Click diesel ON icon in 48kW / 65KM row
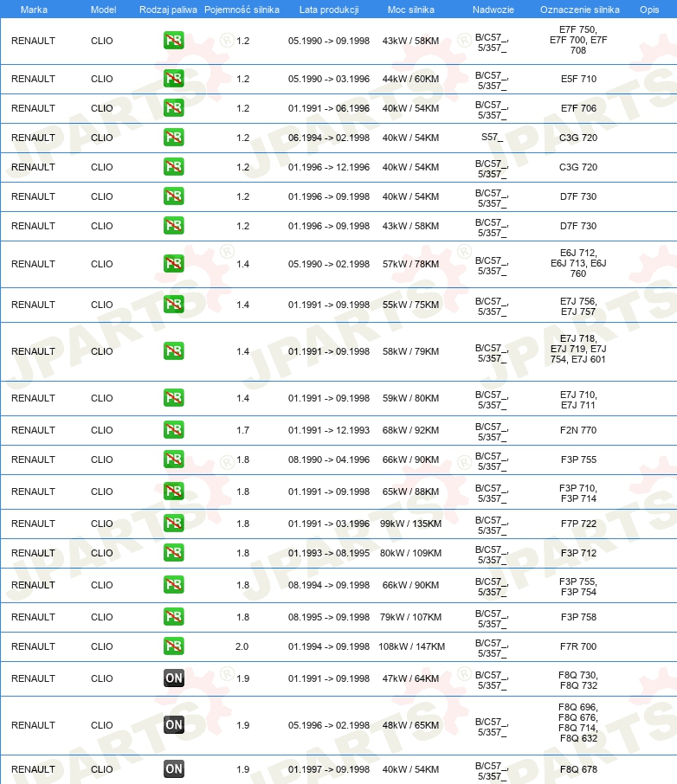 (174, 725)
